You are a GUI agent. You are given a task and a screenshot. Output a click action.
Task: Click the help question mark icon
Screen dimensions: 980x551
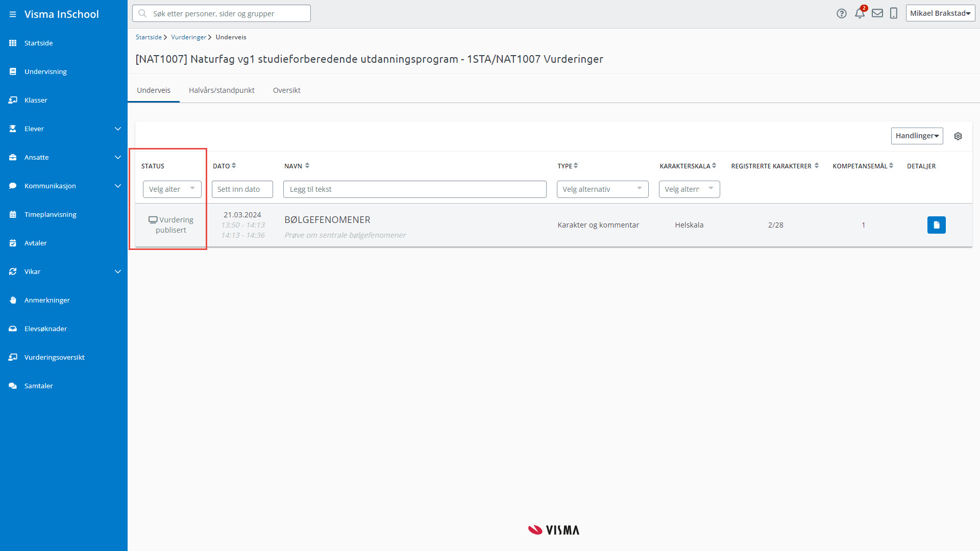click(x=842, y=14)
